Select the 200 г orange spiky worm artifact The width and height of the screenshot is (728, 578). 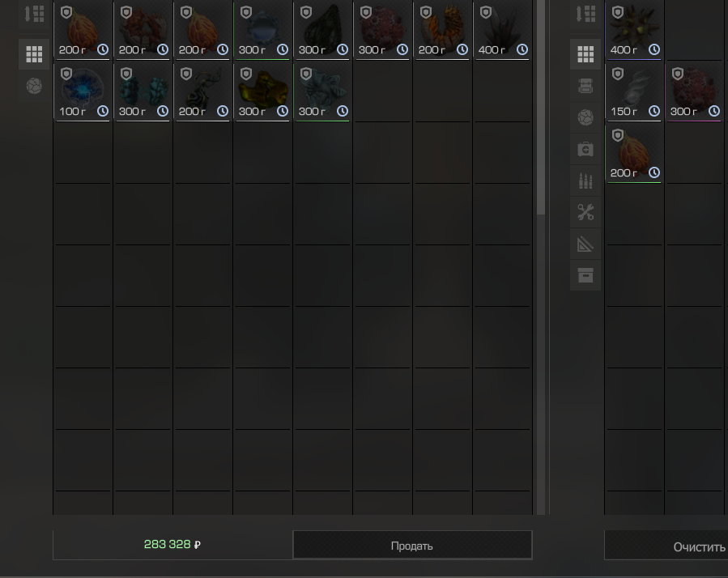[x=442, y=30]
